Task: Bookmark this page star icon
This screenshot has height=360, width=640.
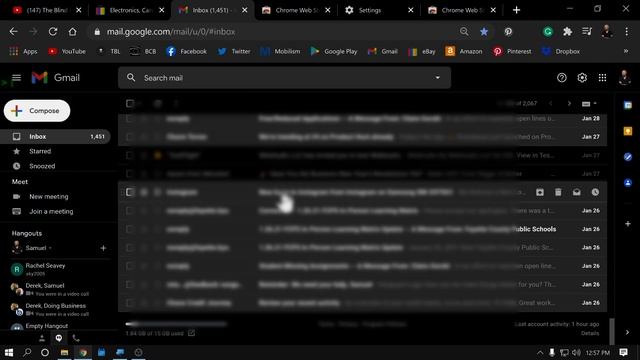Action: tap(484, 31)
